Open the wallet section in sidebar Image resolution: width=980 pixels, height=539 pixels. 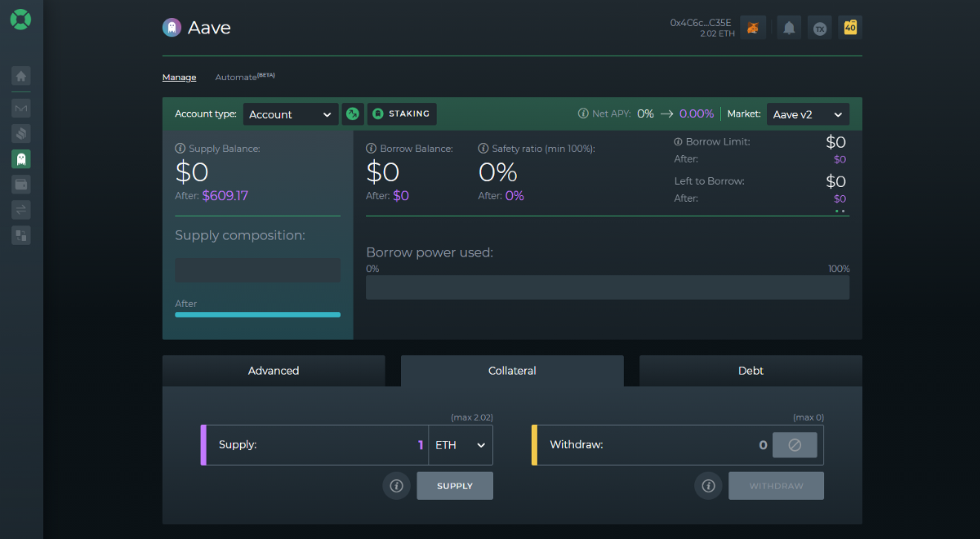[21, 184]
